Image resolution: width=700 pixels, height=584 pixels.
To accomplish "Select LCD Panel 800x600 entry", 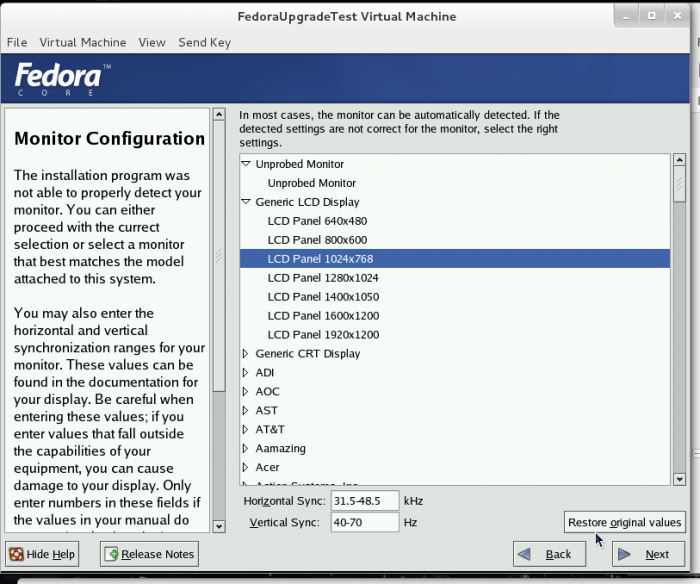I will (x=317, y=240).
